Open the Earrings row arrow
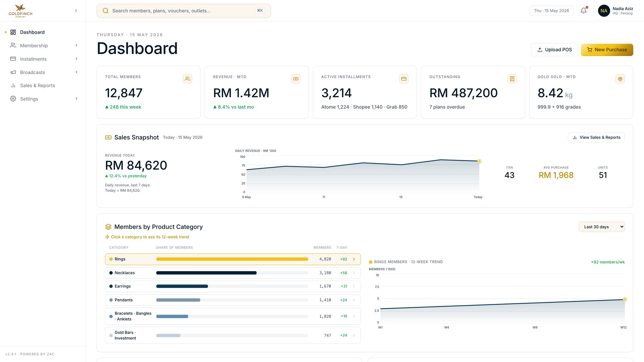 pos(354,286)
